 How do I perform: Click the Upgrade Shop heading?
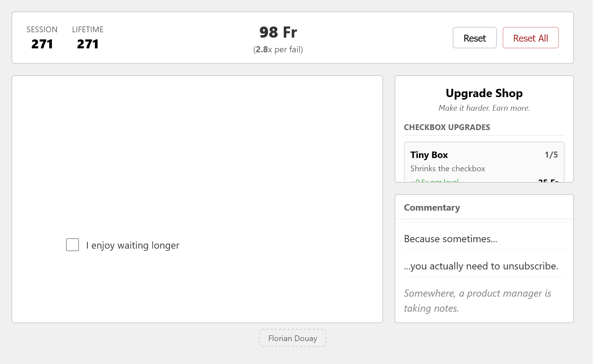[484, 93]
